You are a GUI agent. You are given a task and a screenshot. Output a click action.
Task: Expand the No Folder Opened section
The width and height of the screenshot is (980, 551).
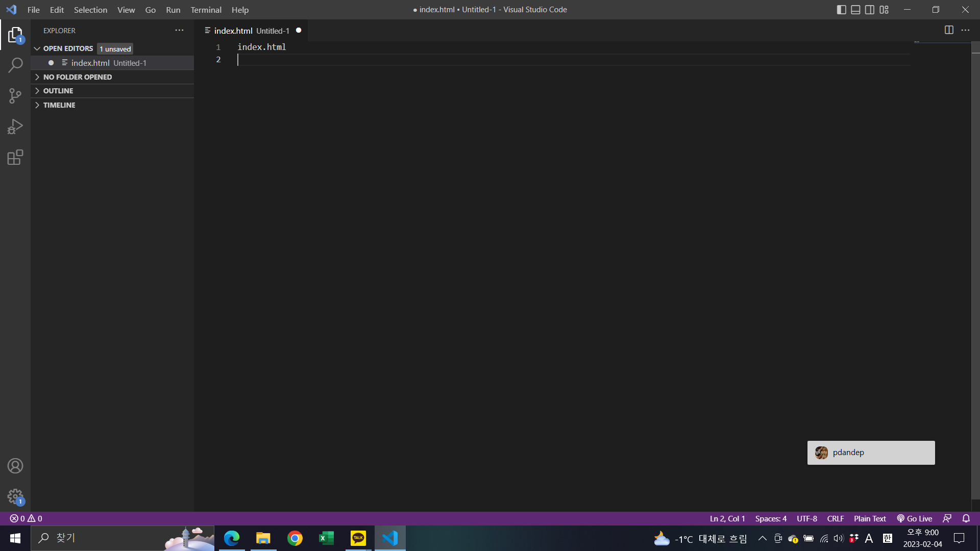pyautogui.click(x=112, y=77)
